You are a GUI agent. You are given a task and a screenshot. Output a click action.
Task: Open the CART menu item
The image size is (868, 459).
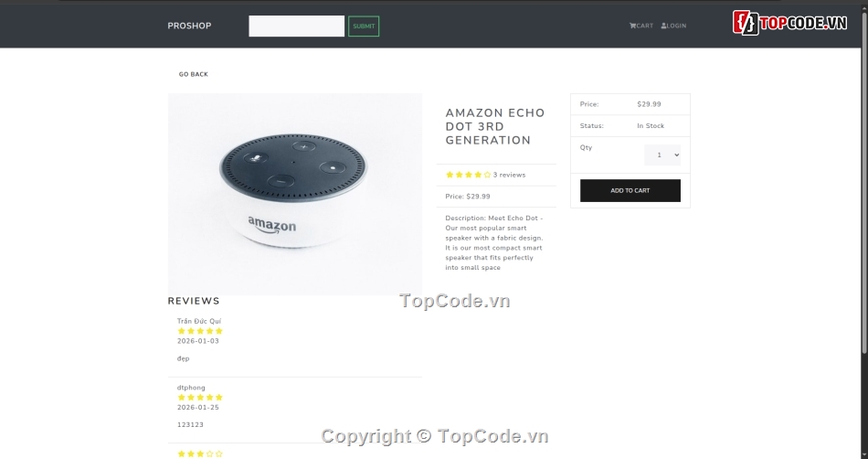pyautogui.click(x=641, y=26)
